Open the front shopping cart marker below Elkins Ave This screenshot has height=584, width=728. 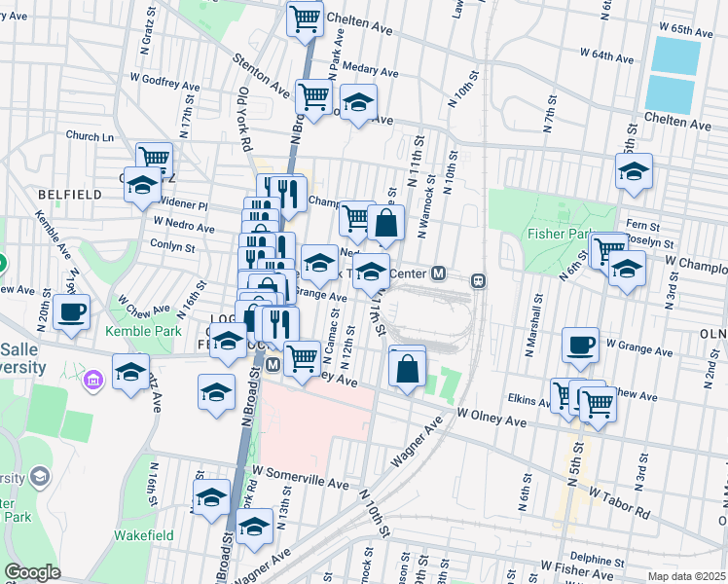598,407
